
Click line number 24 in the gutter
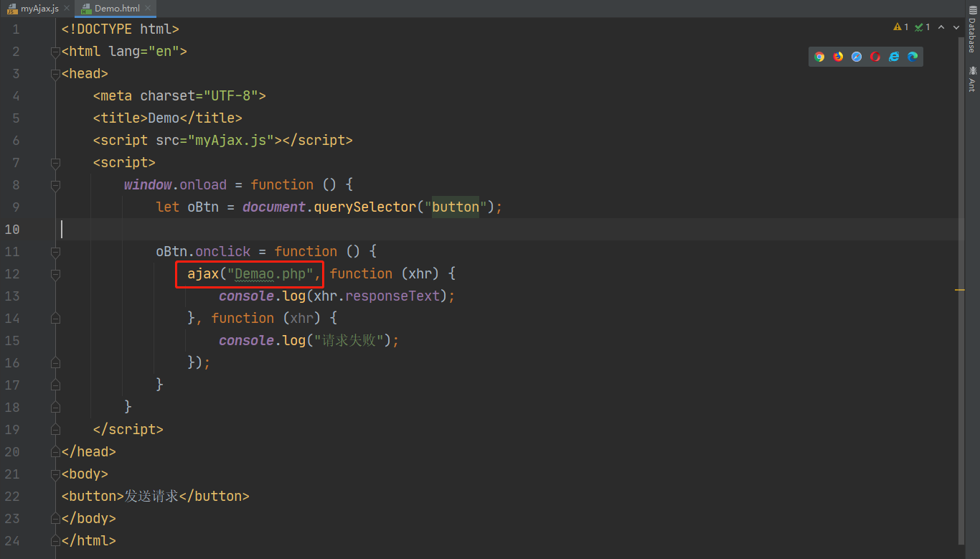(12, 541)
